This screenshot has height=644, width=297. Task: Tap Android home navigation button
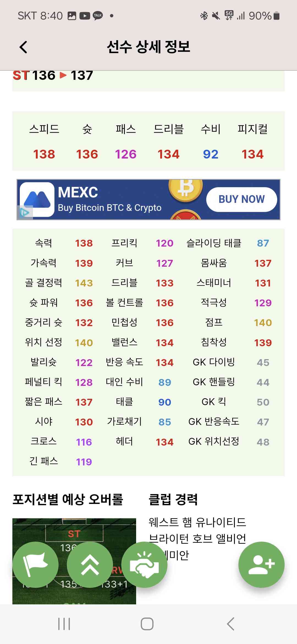[x=147, y=624]
